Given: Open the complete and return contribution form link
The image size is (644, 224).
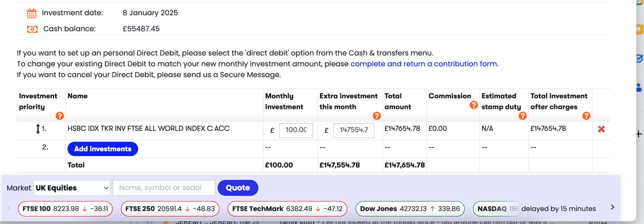Looking at the screenshot, I should pos(424,64).
